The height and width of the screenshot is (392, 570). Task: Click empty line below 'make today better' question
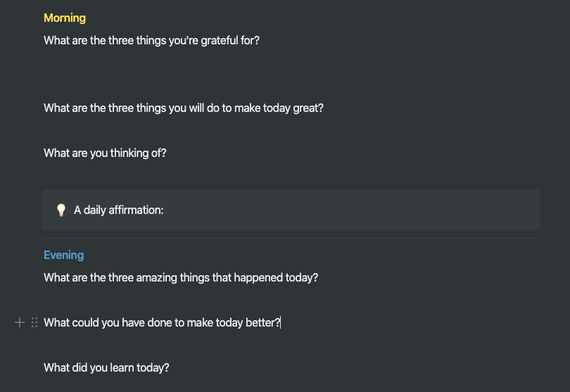click(291, 345)
